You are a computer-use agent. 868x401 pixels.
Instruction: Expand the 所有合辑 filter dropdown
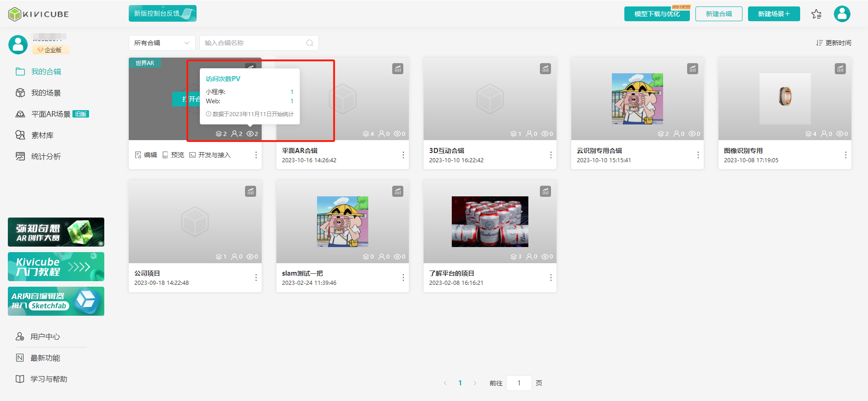click(x=162, y=43)
